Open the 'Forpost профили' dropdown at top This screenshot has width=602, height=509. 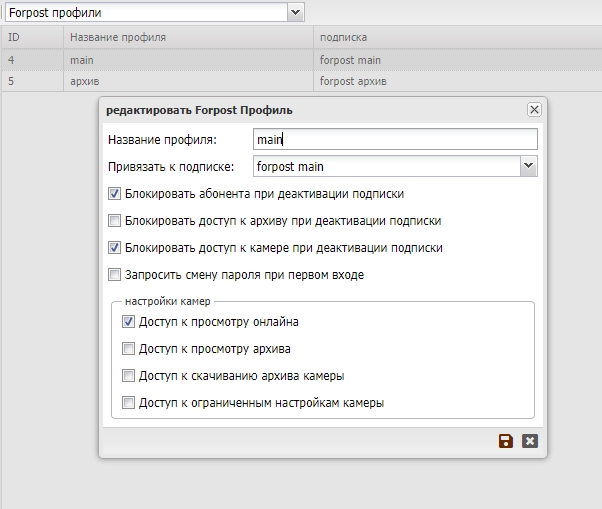coord(295,12)
